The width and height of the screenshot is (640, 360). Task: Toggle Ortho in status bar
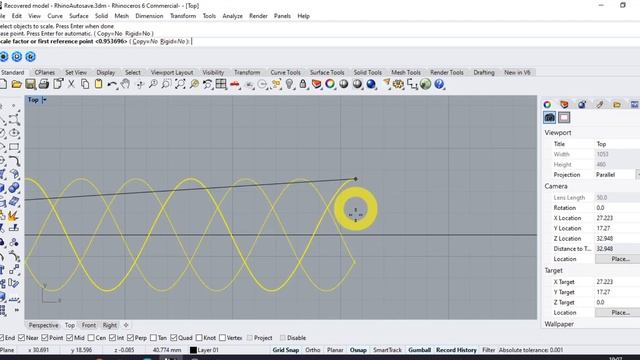(x=313, y=350)
